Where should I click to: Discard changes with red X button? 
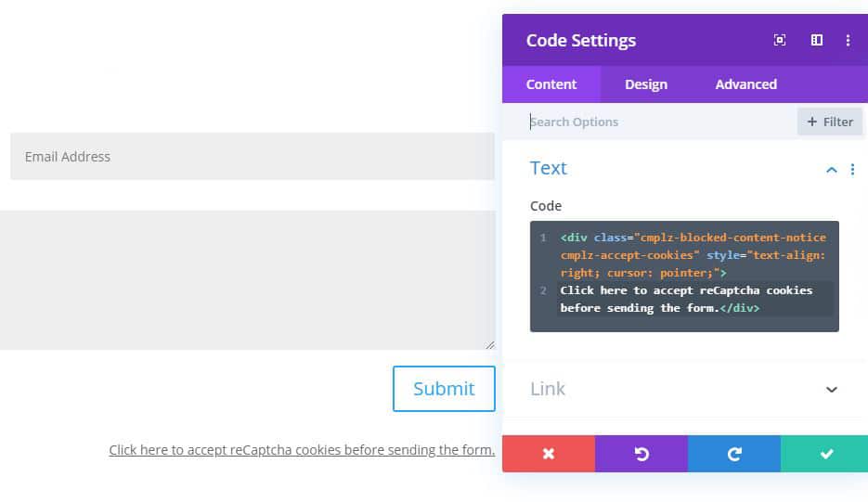[549, 454]
